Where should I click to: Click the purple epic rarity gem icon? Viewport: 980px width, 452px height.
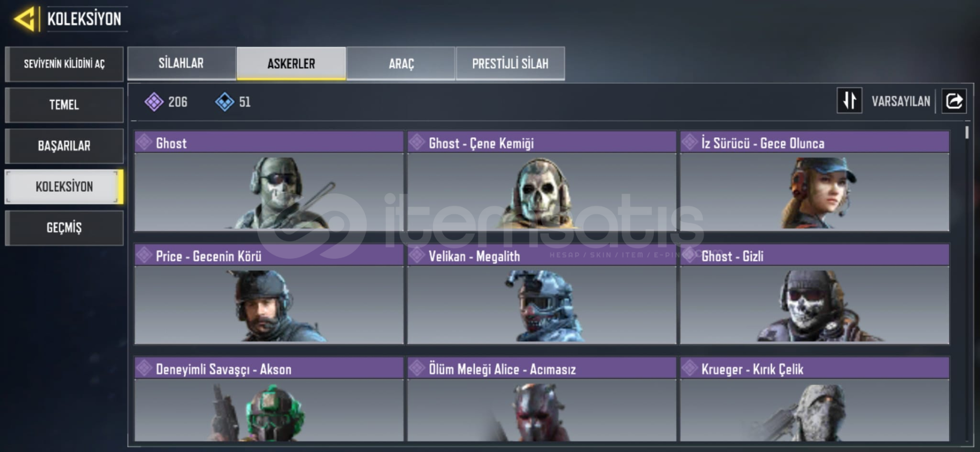pos(154,102)
